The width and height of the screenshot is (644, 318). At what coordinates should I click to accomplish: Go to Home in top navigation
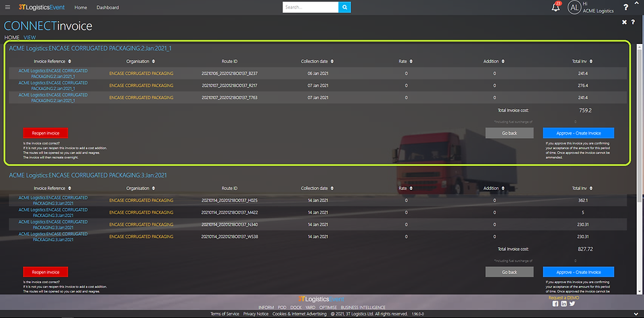pos(80,7)
